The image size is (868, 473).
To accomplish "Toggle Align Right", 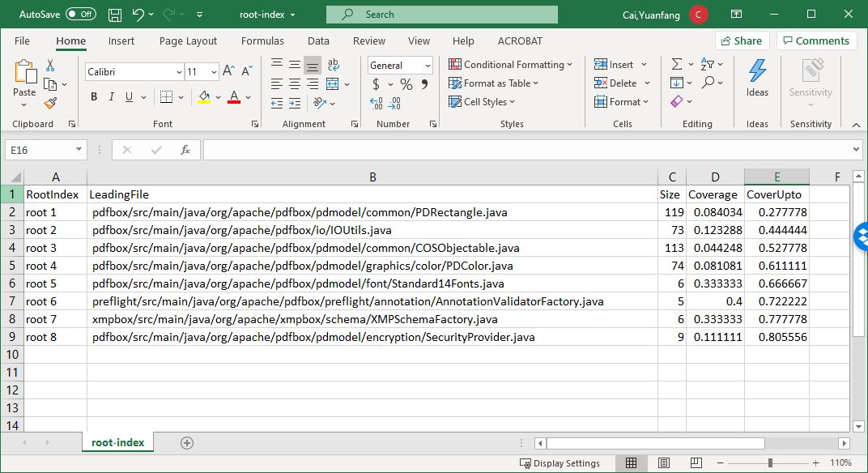I will (313, 84).
